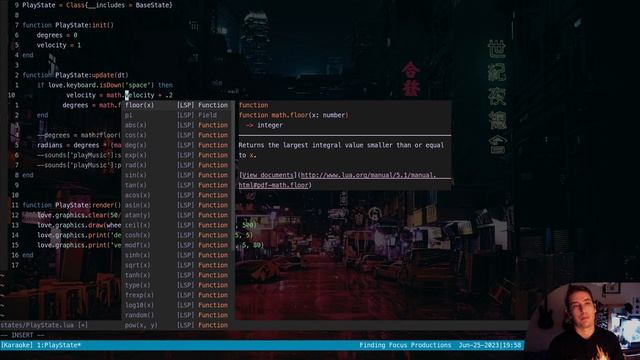Click Finding Focus Productions status text
The height and width of the screenshot is (360, 640).
(x=405, y=345)
